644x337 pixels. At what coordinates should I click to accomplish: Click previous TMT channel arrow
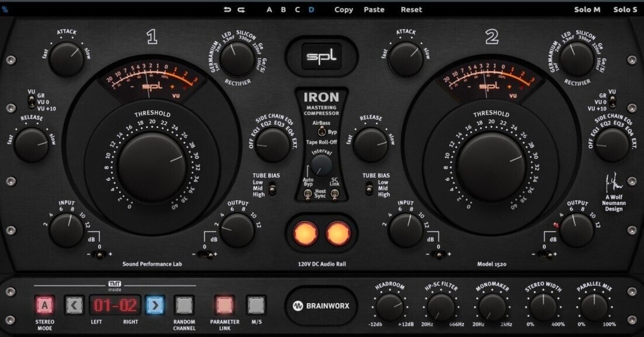point(74,306)
